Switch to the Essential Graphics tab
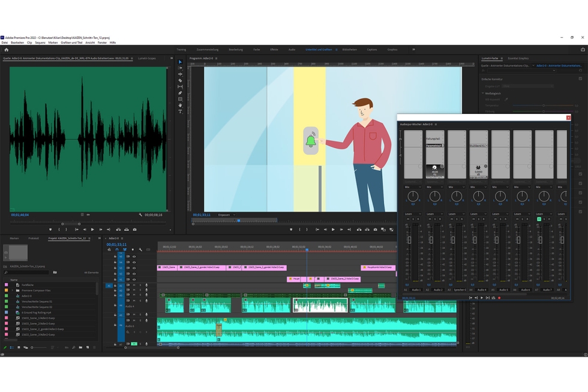The image size is (588, 392). pyautogui.click(x=518, y=59)
